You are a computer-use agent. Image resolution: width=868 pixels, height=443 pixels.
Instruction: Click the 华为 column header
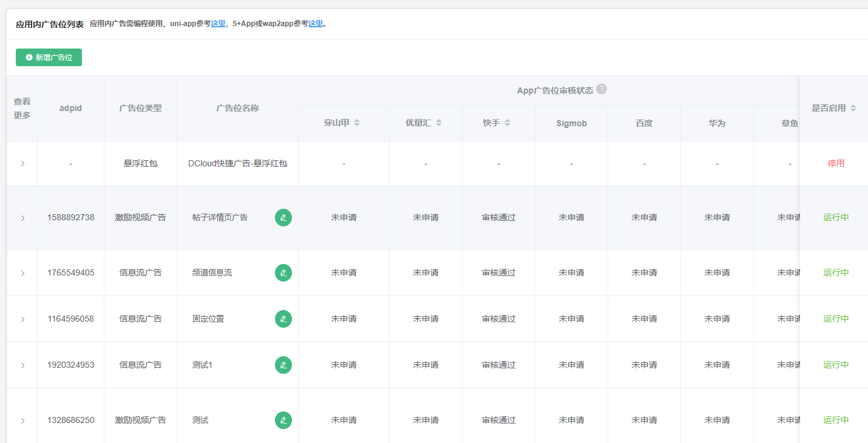tap(717, 123)
